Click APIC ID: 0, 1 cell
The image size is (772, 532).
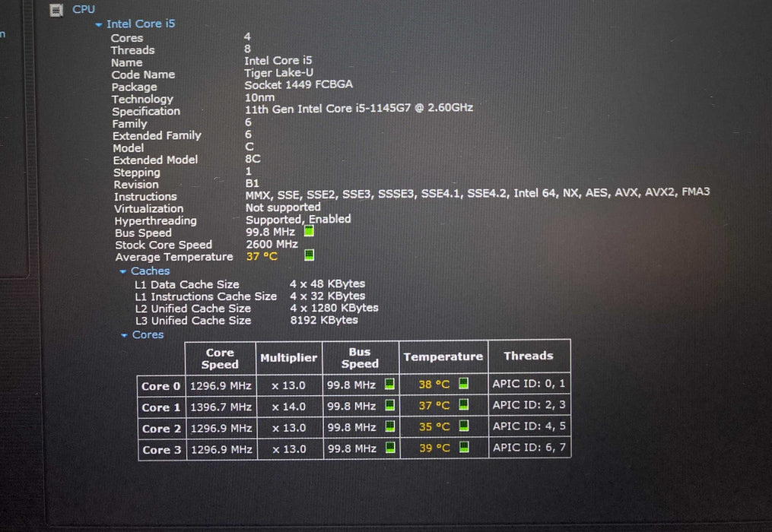(x=529, y=383)
